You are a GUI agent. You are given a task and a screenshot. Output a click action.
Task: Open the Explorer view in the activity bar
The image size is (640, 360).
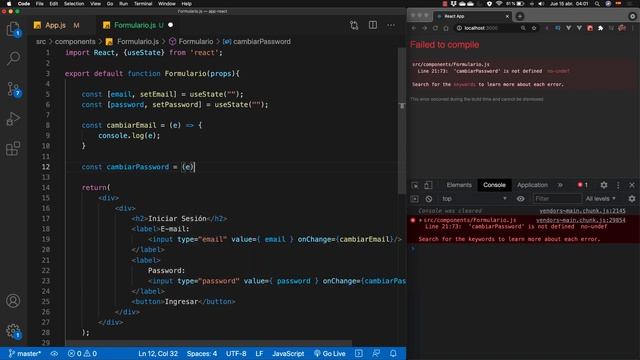tap(13, 29)
